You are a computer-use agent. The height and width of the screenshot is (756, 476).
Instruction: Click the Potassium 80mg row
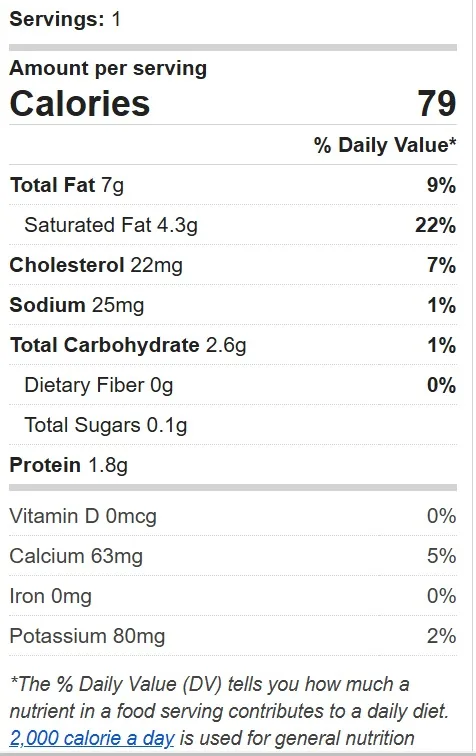click(233, 636)
